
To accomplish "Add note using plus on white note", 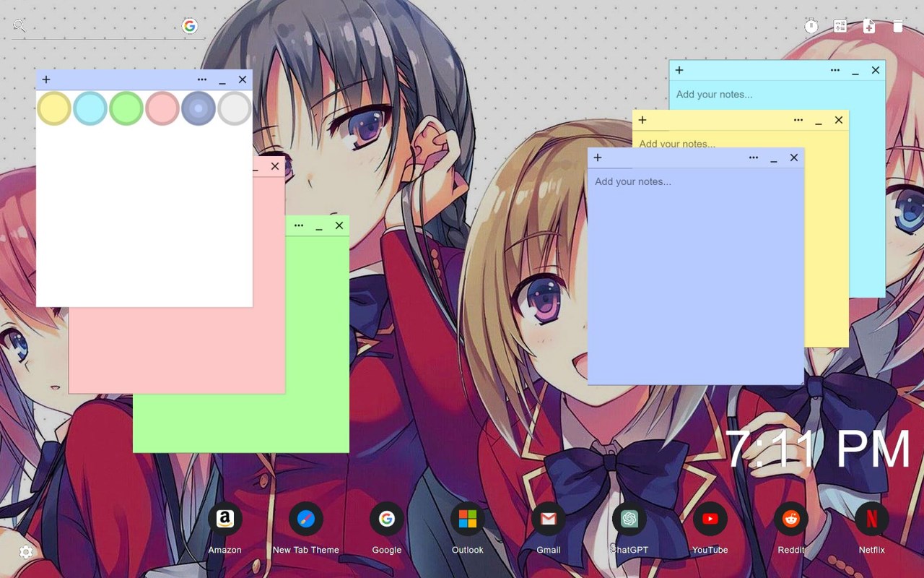I will [x=46, y=79].
